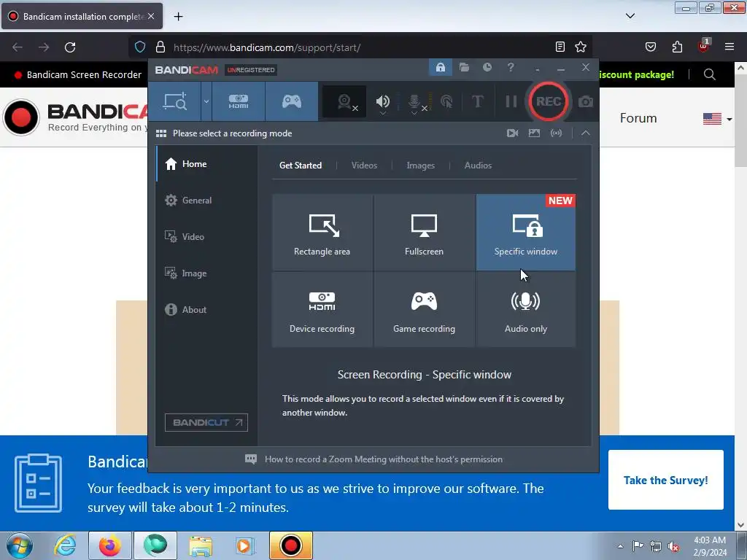Open the output folder icon in Bandicam
This screenshot has width=747, height=560.
[464, 67]
